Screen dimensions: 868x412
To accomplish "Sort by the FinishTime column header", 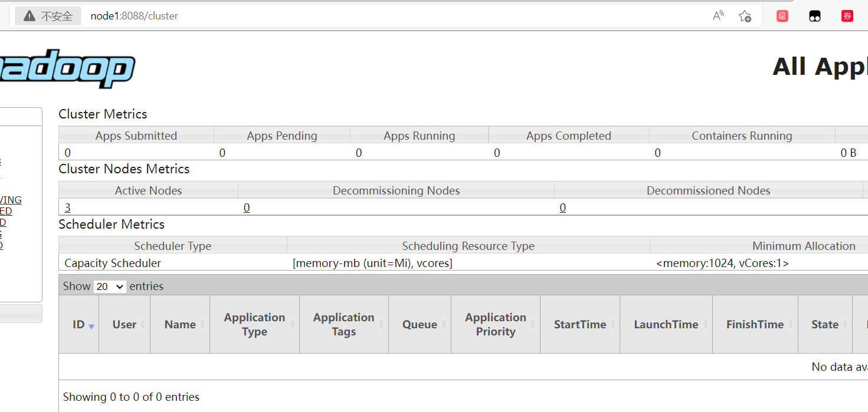I will pos(755,324).
